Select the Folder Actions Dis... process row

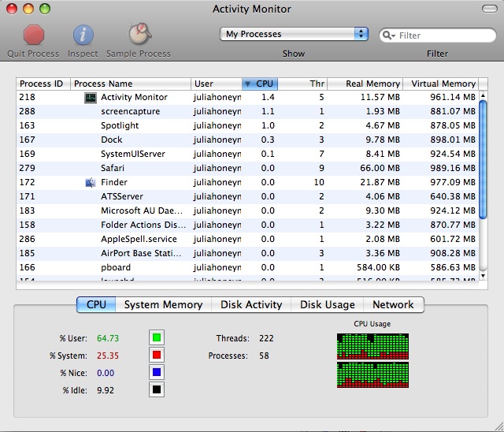pos(247,225)
